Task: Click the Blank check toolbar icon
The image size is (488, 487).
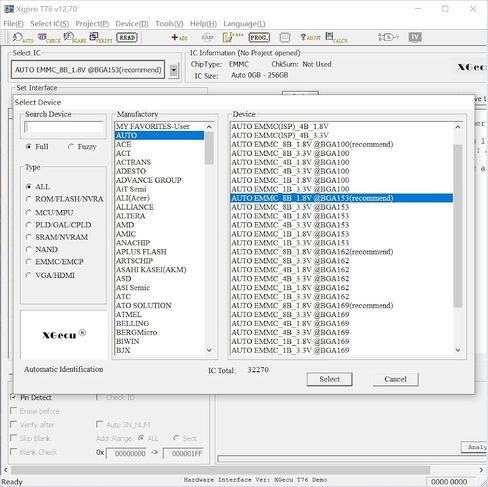Action: tap(75, 38)
